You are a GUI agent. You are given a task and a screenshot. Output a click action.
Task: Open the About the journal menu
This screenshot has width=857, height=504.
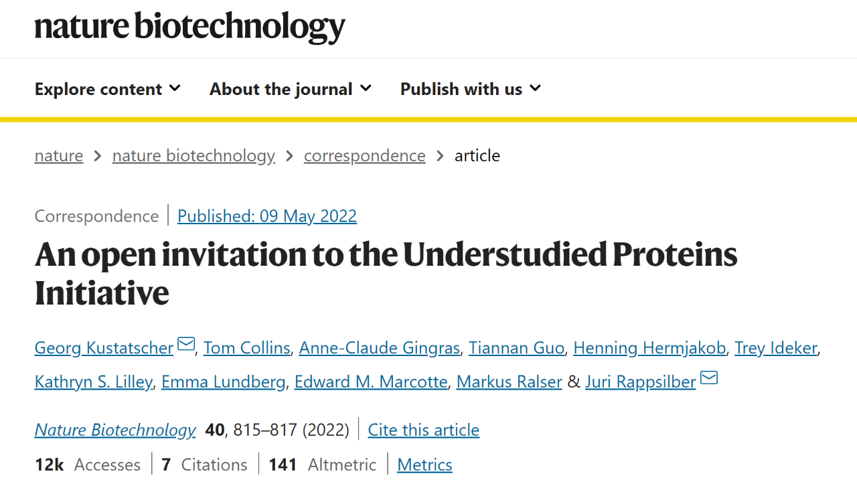[291, 89]
